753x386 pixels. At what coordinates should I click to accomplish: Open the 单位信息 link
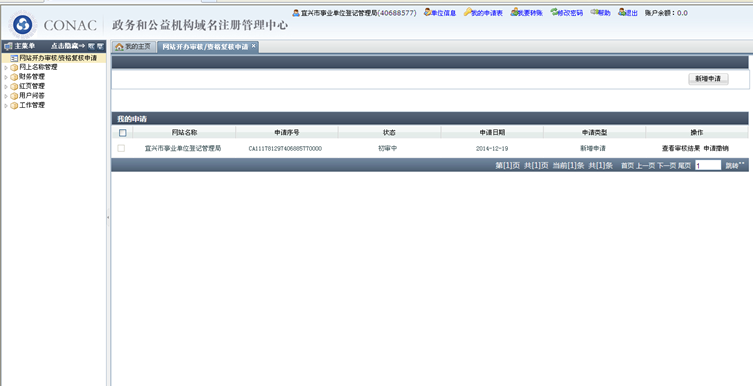coord(443,13)
